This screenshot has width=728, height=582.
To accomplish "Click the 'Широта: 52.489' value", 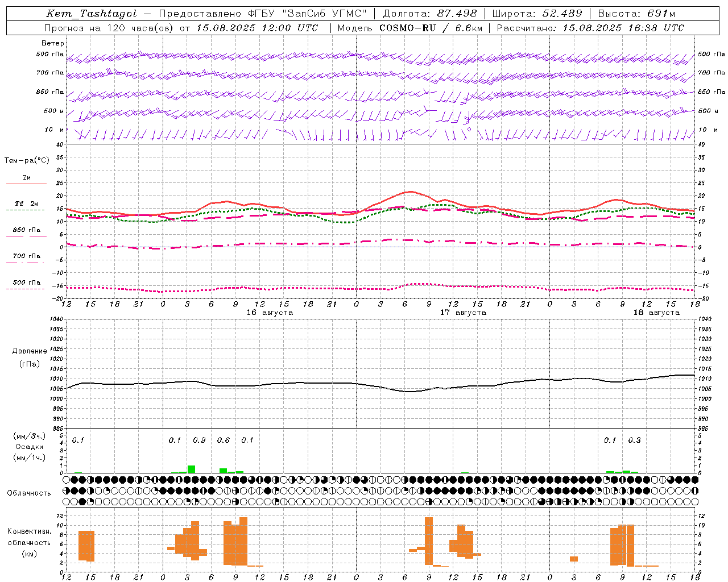I will 537,14.
